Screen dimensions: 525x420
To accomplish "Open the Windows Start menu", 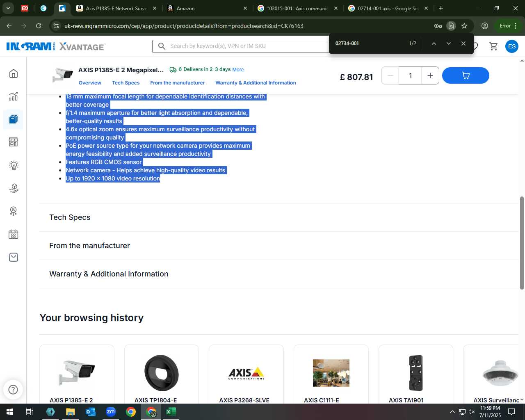I will 10,412.
